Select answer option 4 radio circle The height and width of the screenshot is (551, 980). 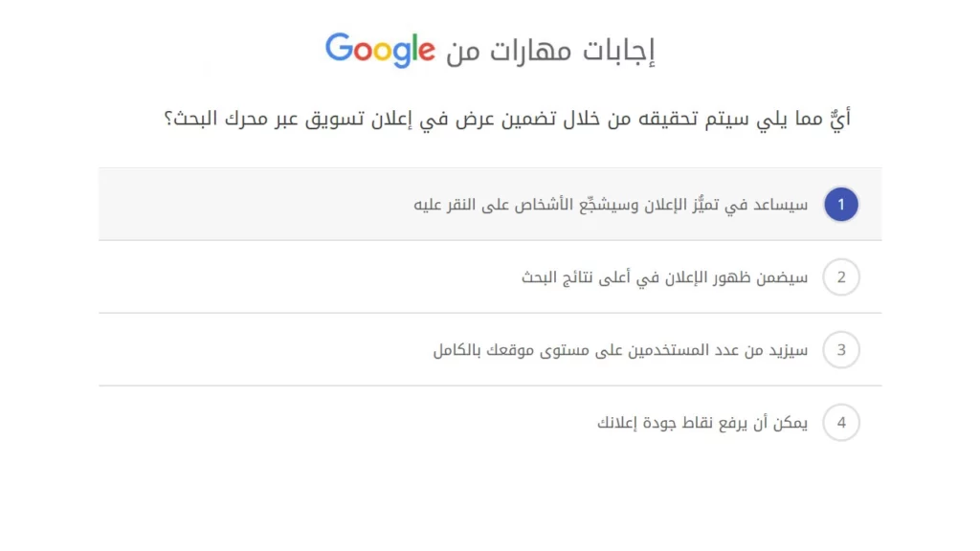(x=840, y=422)
